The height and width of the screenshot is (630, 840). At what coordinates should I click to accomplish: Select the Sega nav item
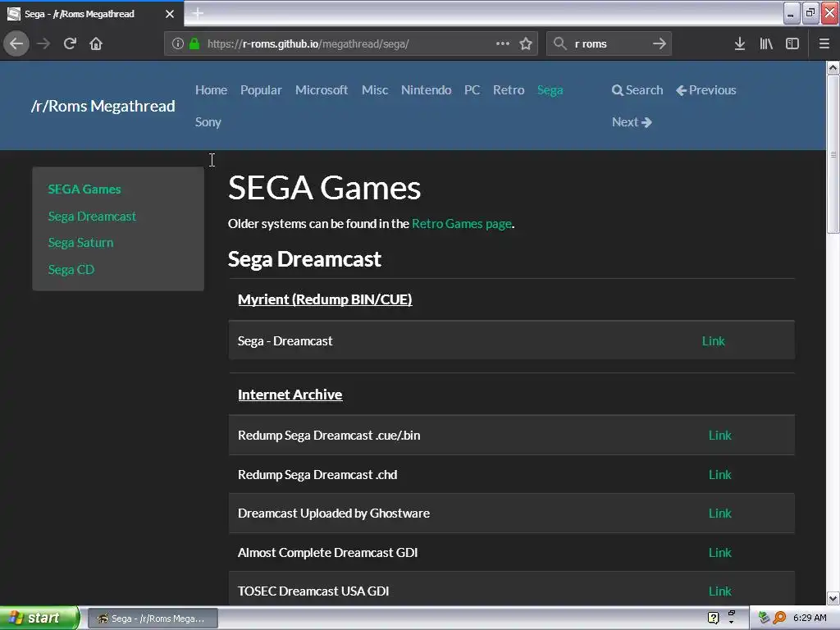550,90
